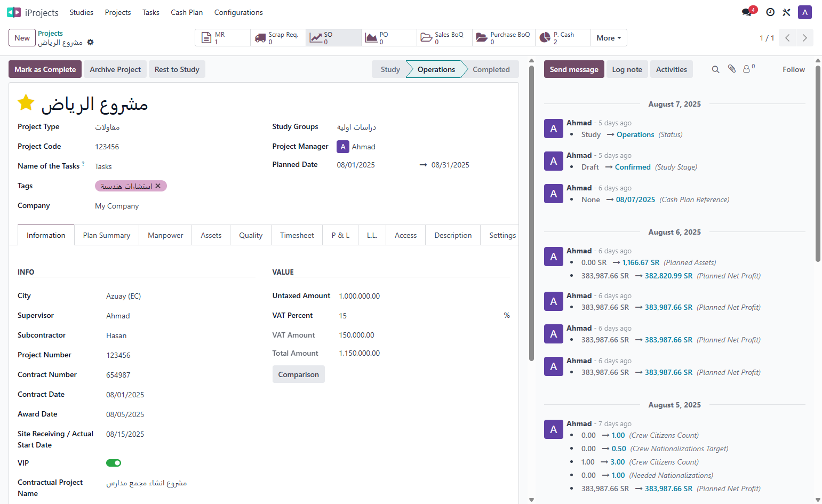Open the Sales BoQ smart button

(x=445, y=38)
